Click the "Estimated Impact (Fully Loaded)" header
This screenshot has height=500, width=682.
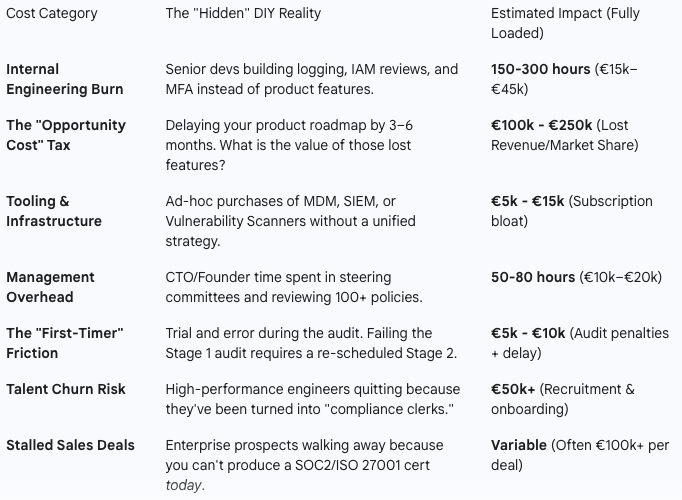[565, 22]
